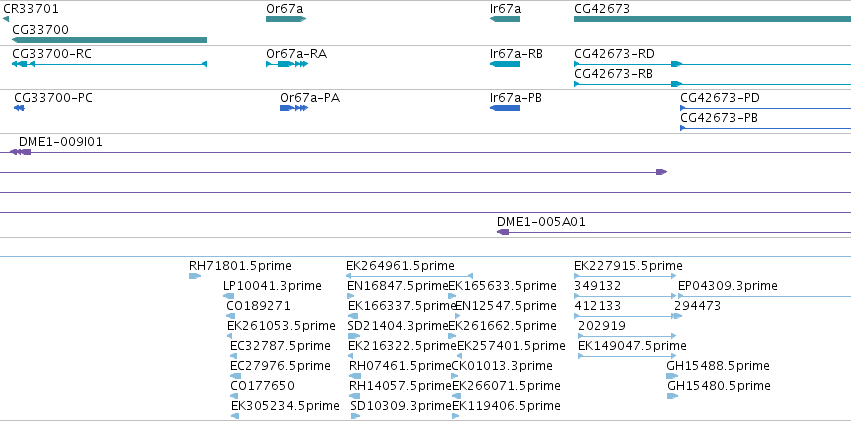Select the CR33701 gene label
Viewport: 851px width, 421px height.
tap(31, 9)
